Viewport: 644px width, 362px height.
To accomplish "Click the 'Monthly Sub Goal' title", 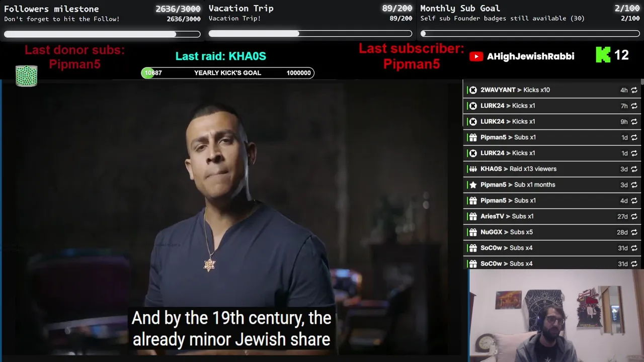I will click(x=460, y=8).
